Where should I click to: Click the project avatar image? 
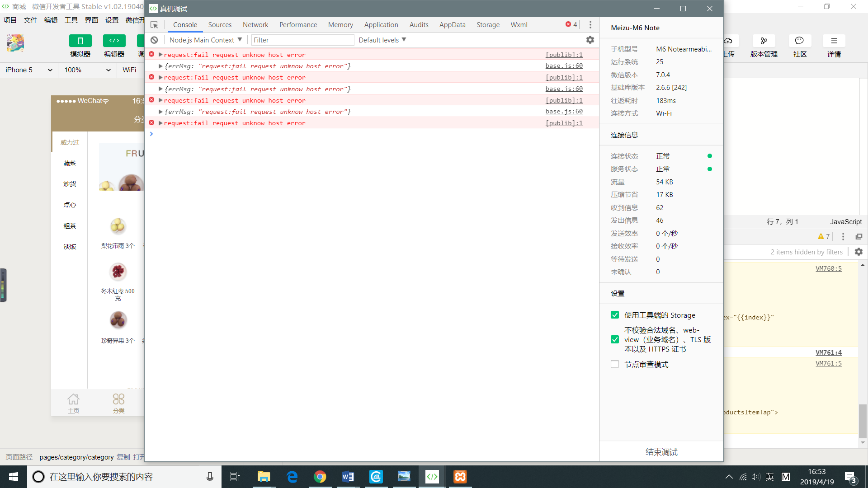[15, 43]
